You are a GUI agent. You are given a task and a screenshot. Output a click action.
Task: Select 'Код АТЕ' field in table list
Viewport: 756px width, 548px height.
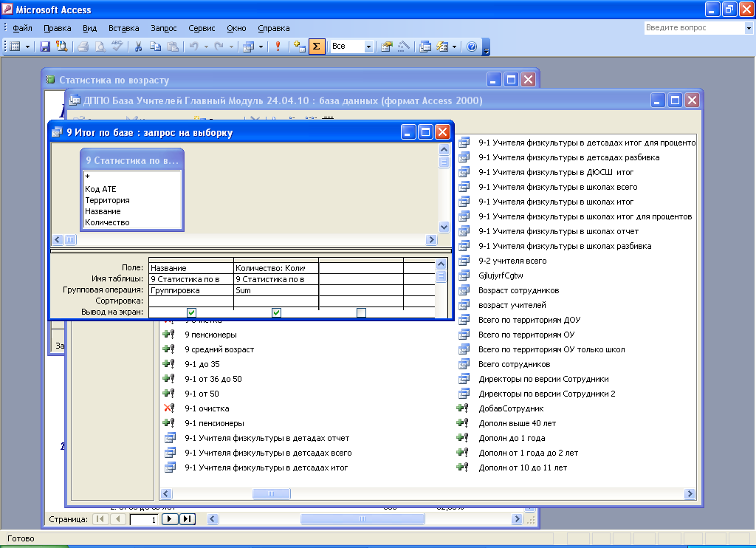tap(100, 189)
